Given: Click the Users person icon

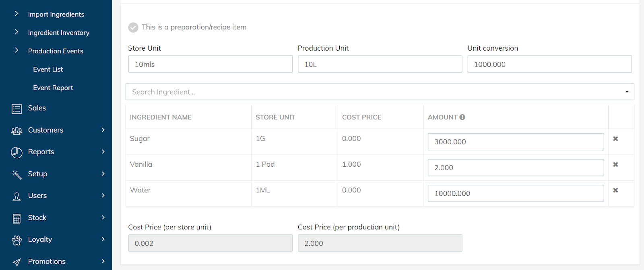Looking at the screenshot, I should [17, 196].
